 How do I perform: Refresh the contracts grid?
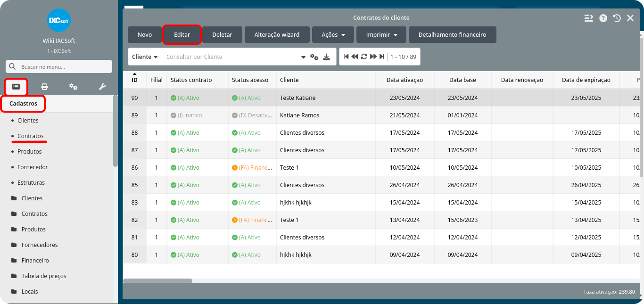[364, 57]
